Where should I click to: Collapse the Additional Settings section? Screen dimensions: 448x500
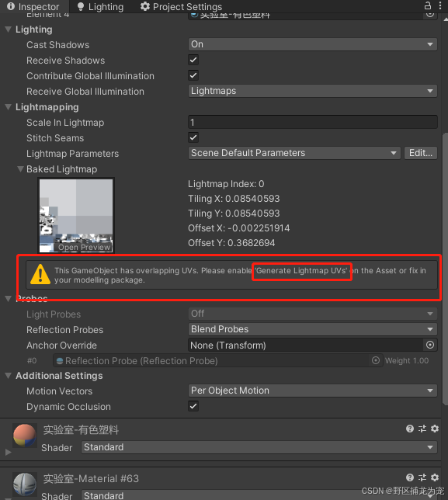tap(9, 376)
